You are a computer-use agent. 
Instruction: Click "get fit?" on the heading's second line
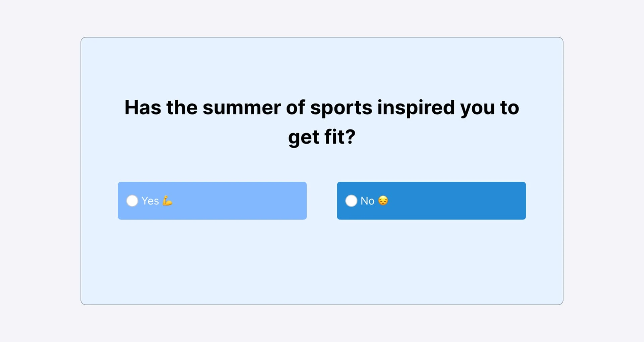point(322,137)
